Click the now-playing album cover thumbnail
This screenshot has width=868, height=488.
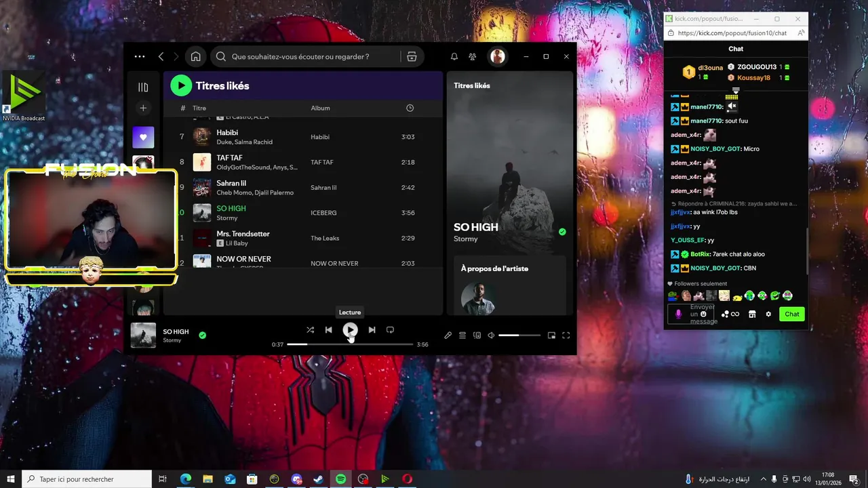pos(143,335)
